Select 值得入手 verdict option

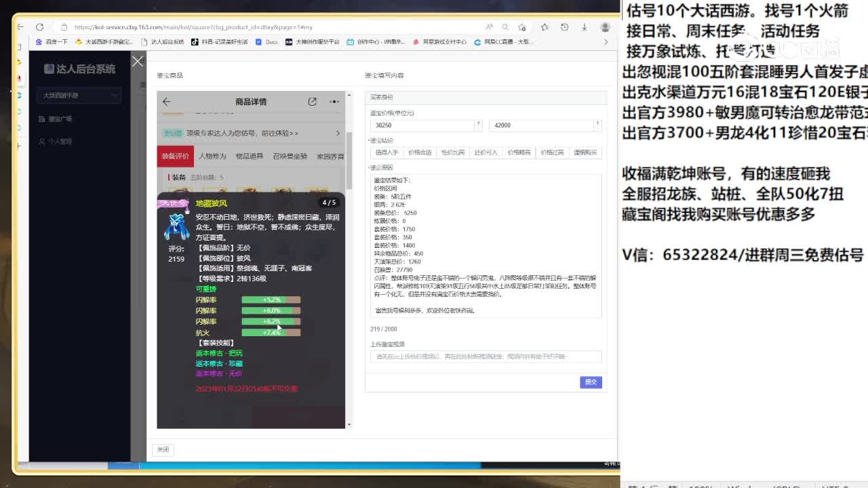tap(387, 152)
